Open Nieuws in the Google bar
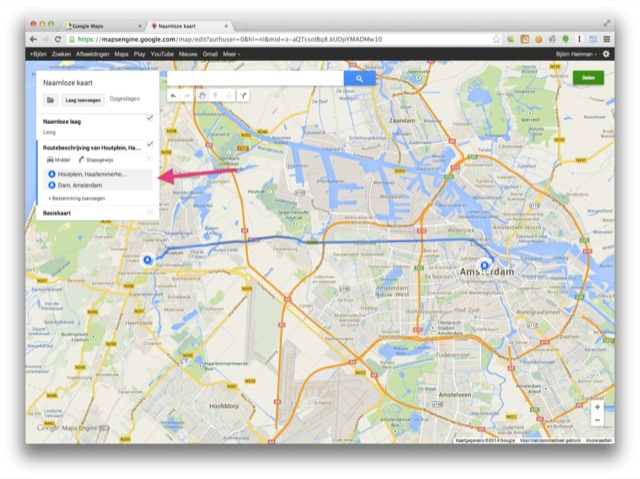This screenshot has width=640, height=479. [x=188, y=54]
